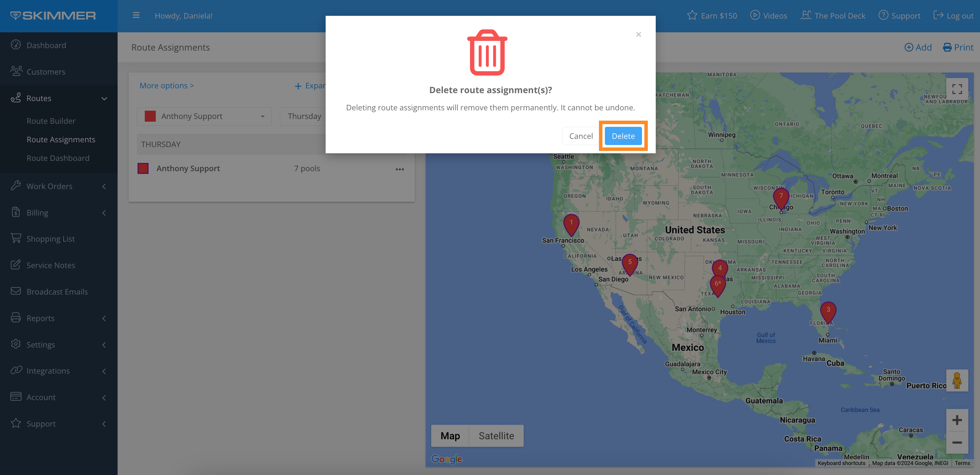Click map pin 1 near San Francisco
Viewport: 980px width, 475px height.
click(x=571, y=224)
